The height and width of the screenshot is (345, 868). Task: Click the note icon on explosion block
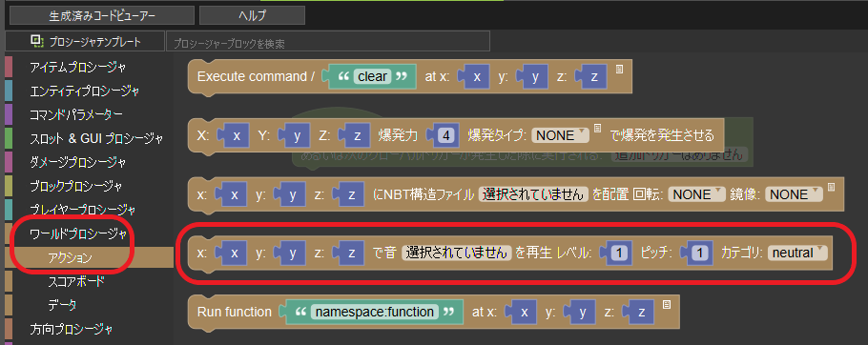[x=597, y=129]
